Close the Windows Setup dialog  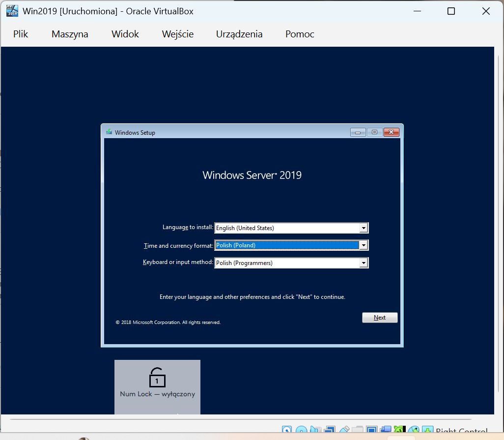click(391, 132)
